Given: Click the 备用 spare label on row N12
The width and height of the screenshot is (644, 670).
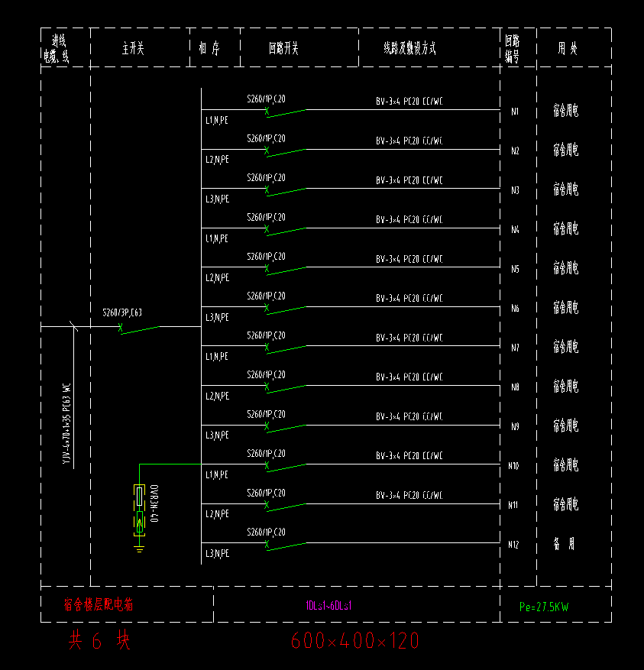Looking at the screenshot, I should [564, 543].
